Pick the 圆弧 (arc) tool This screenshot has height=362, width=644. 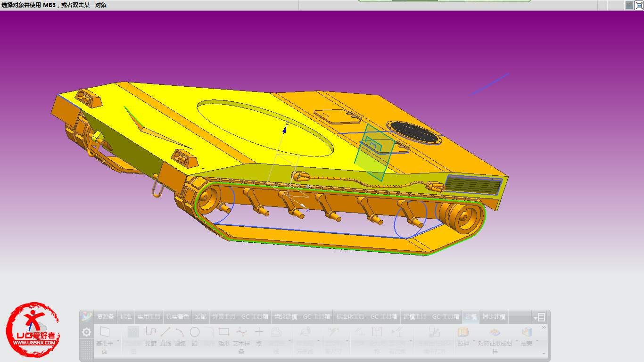(180, 337)
